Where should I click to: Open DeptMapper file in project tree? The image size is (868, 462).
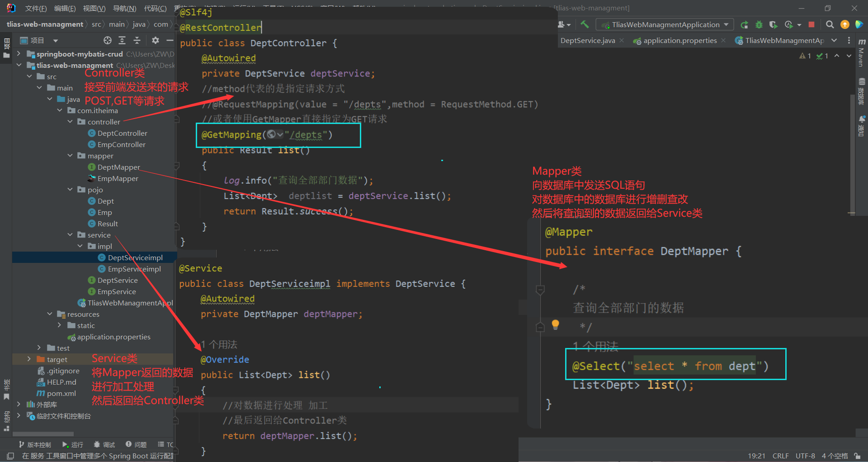click(118, 167)
